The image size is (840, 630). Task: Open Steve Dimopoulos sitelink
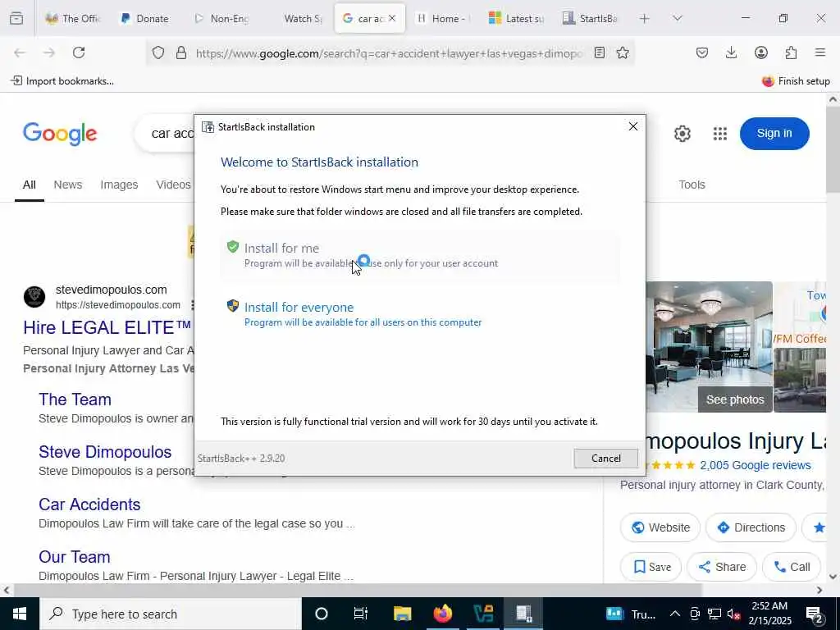pyautogui.click(x=105, y=452)
